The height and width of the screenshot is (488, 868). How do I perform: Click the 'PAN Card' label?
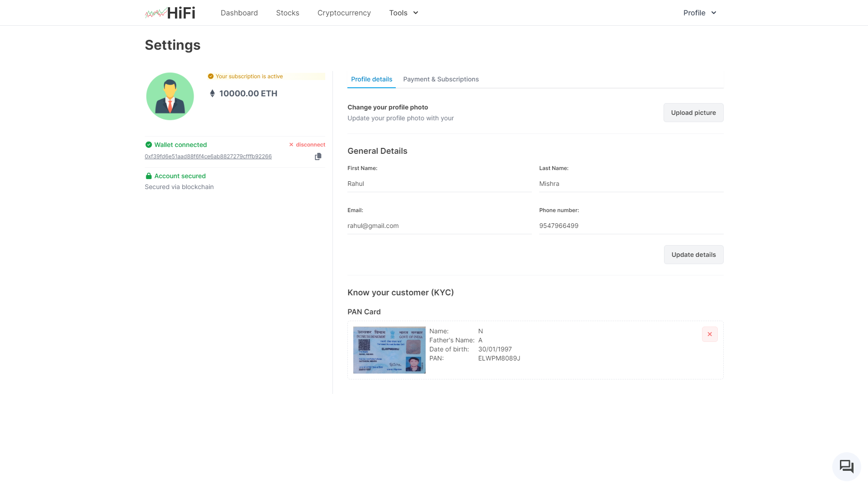click(x=364, y=312)
